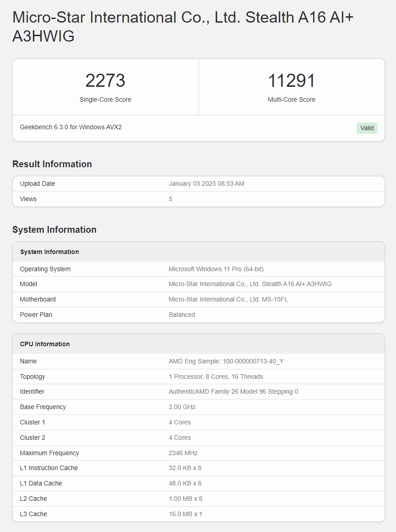This screenshot has width=396, height=532.
Task: Click the 'Multi-Core Score' label
Action: (x=292, y=99)
